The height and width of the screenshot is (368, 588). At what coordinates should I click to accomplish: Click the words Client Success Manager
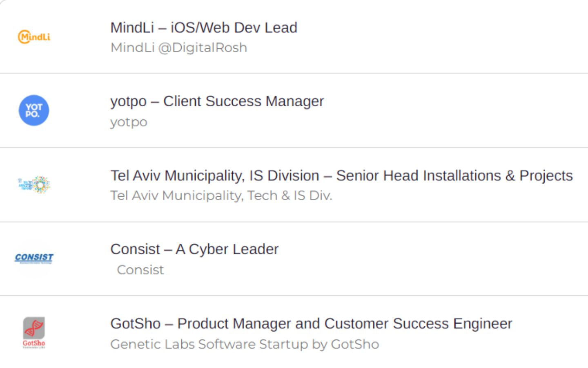(x=244, y=101)
